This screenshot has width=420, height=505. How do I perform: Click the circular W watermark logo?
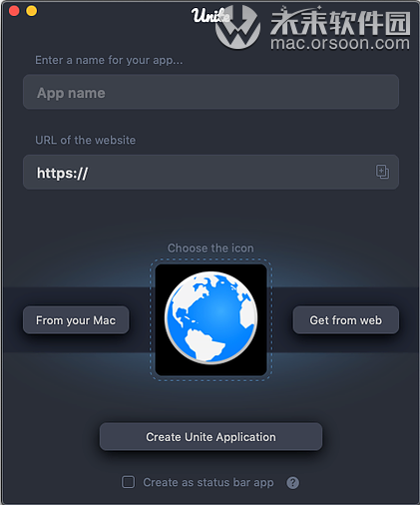(x=237, y=28)
